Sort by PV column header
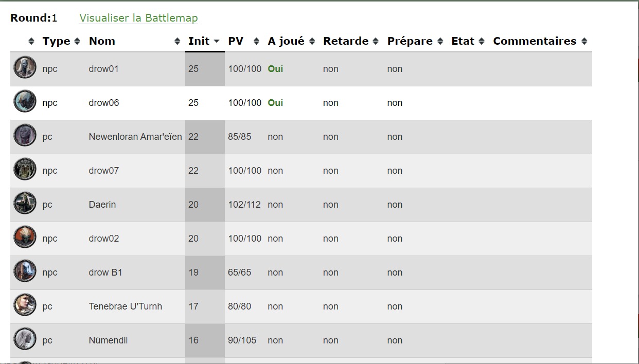The height and width of the screenshot is (364, 639). pyautogui.click(x=236, y=41)
